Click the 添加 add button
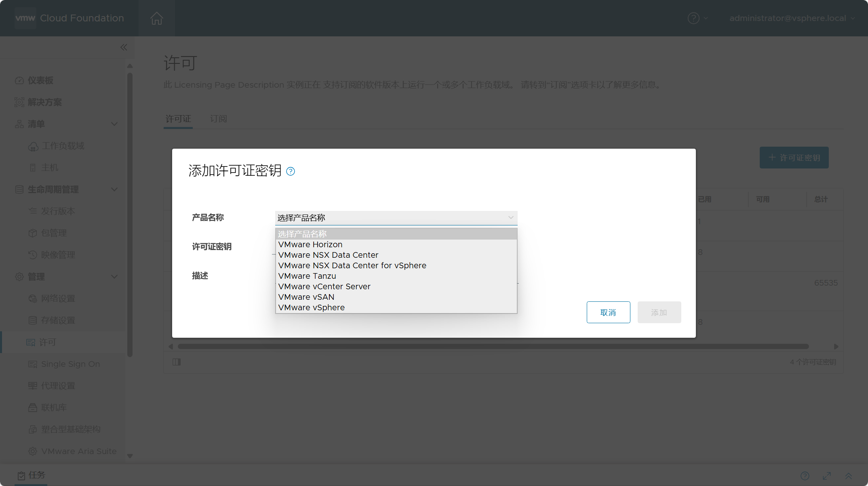The height and width of the screenshot is (486, 868). pyautogui.click(x=659, y=312)
